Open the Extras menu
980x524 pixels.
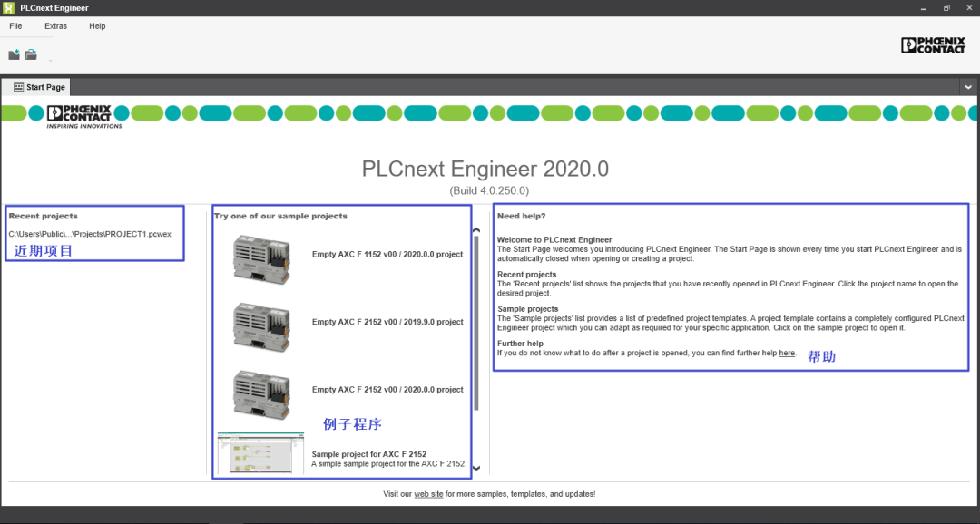56,26
